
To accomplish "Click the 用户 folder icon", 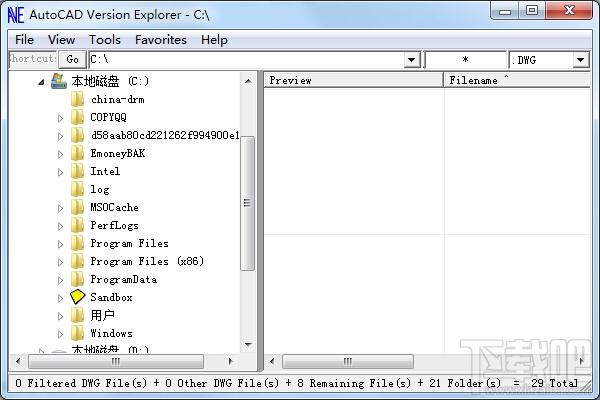I will [77, 315].
